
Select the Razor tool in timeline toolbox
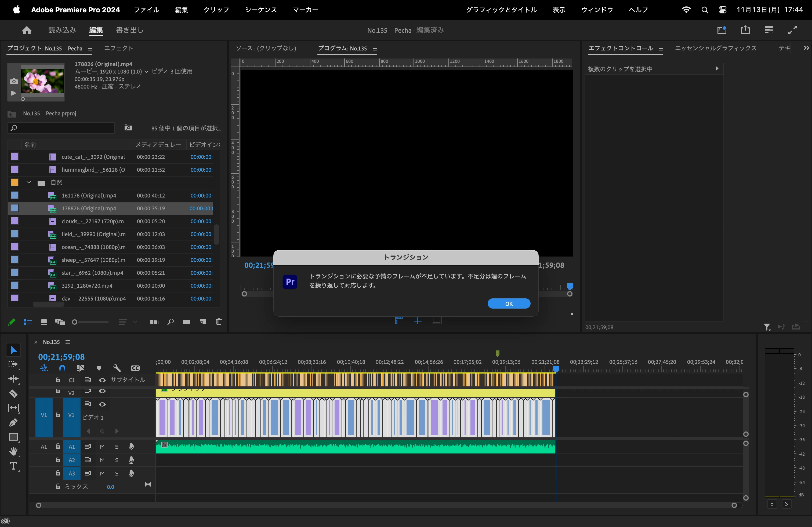[x=13, y=393]
